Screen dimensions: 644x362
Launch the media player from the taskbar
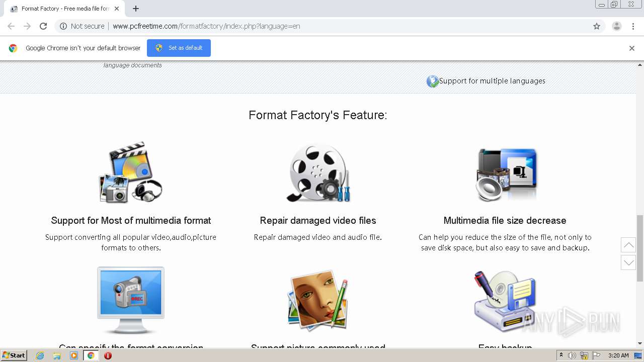[74, 355]
